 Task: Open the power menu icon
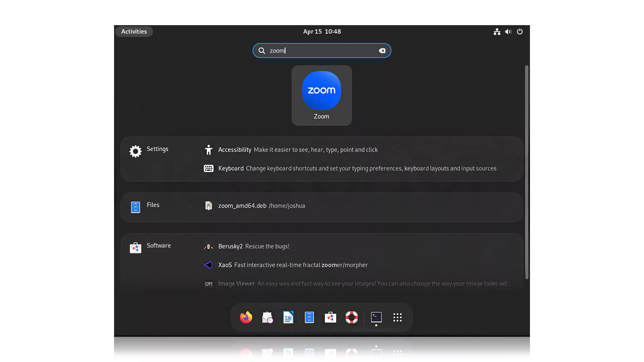pyautogui.click(x=520, y=32)
